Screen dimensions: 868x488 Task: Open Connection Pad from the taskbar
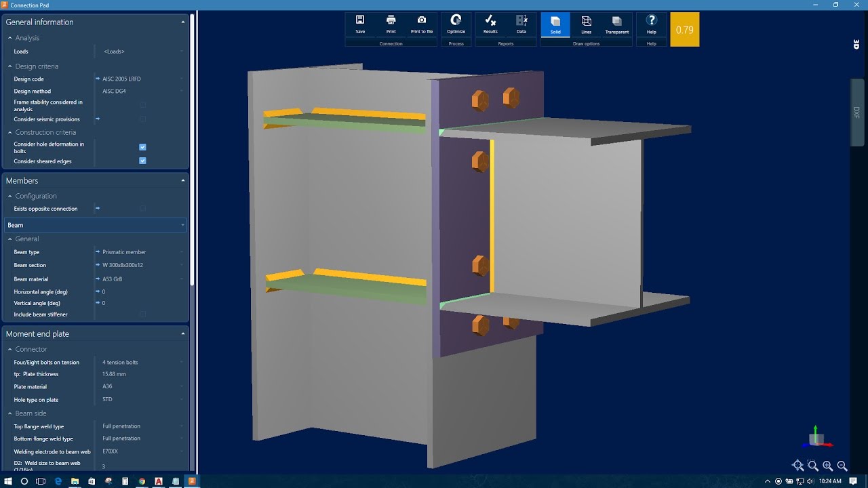point(192,483)
